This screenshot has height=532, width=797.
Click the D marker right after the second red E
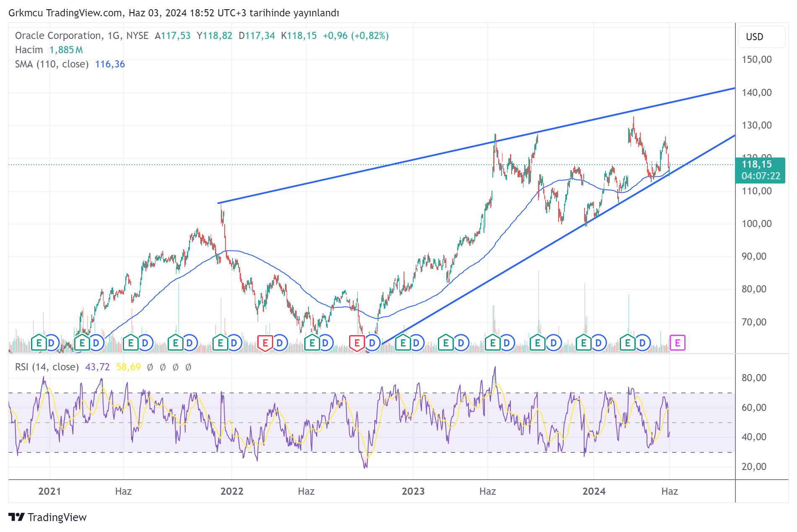click(x=372, y=343)
